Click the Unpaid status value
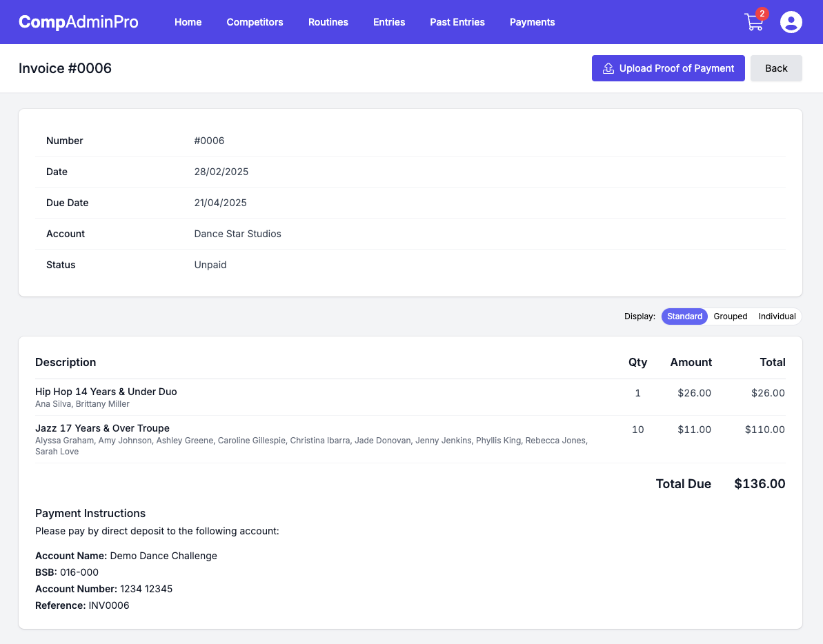Screen dimensions: 823x644 [x=210, y=265]
